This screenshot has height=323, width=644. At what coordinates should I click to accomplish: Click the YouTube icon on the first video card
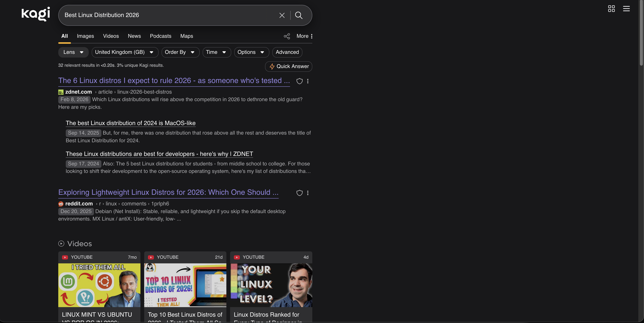(x=65, y=257)
